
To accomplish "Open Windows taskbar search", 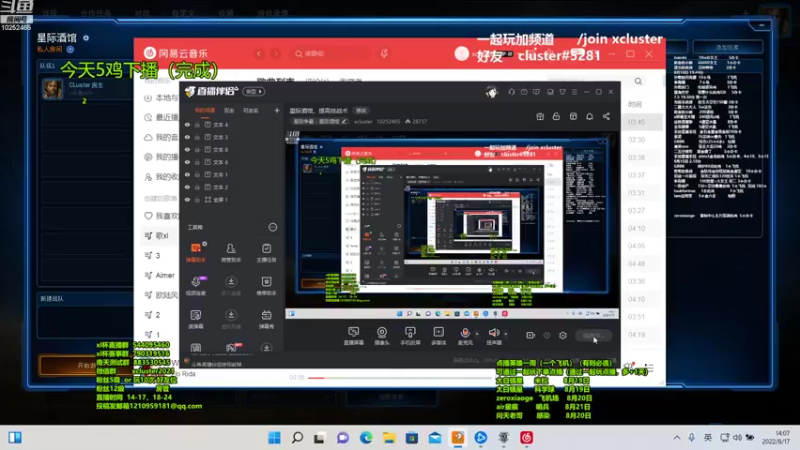I will coord(297,438).
